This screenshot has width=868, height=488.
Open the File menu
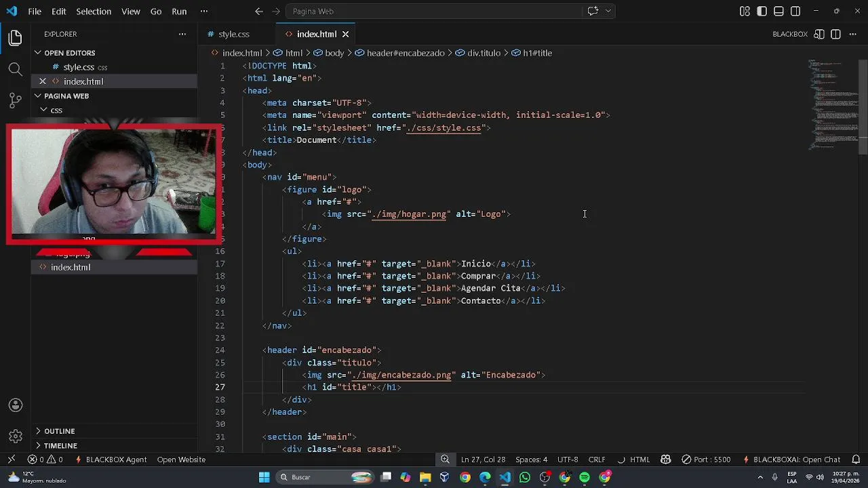[x=35, y=12]
